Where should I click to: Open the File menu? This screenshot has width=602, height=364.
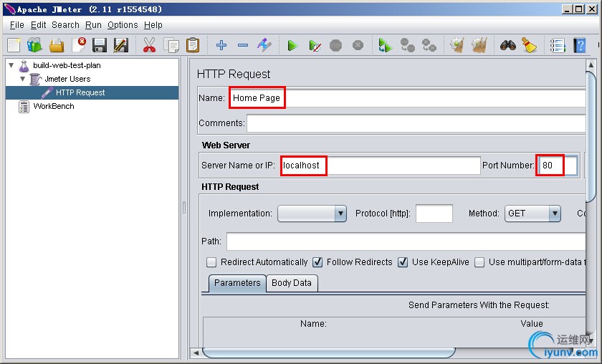17,25
